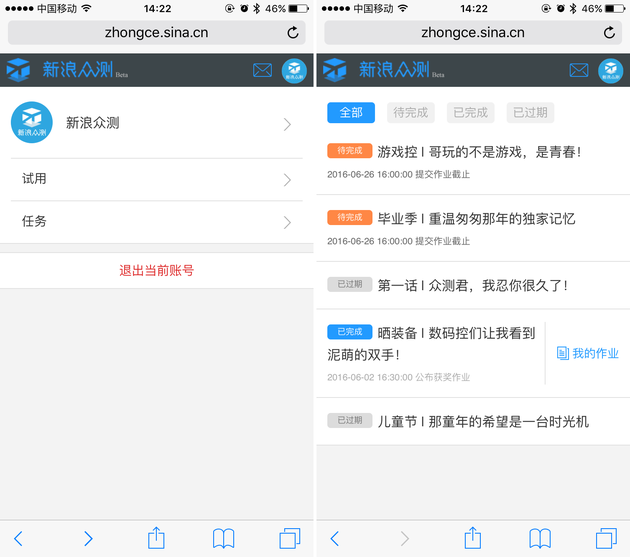Open task 晒装备 | 数码控们让我看到泥萌的双手
The width and height of the screenshot is (630, 557).
[x=432, y=344]
